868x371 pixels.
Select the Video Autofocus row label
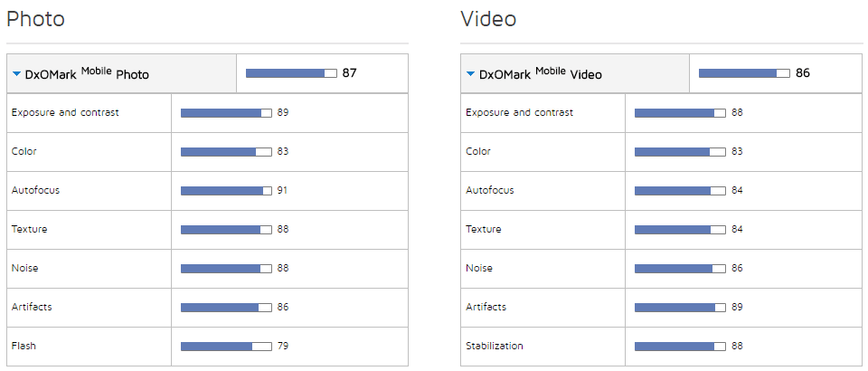click(x=490, y=191)
